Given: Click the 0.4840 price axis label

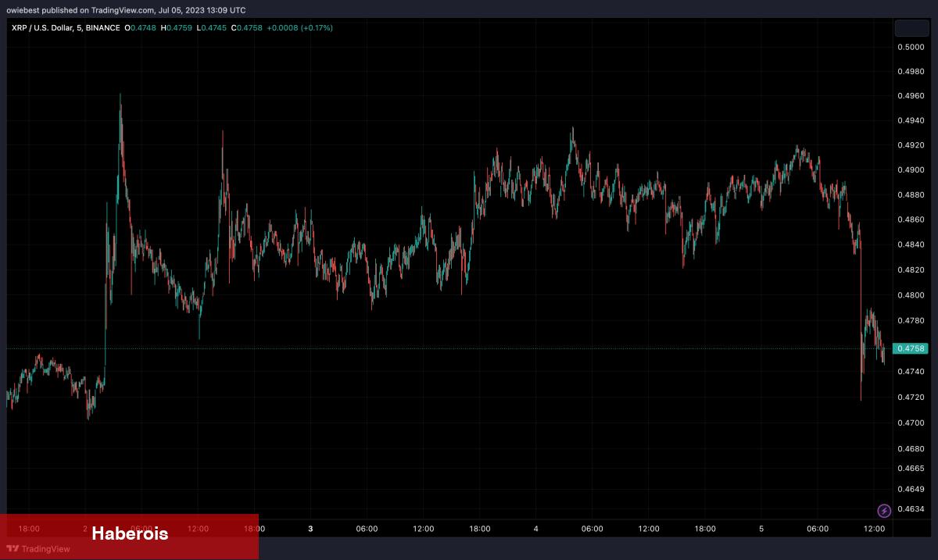Looking at the screenshot, I should tap(911, 245).
